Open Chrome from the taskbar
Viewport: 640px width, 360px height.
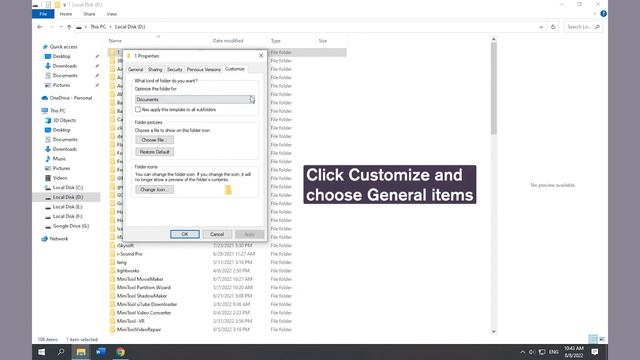pyautogui.click(x=120, y=352)
